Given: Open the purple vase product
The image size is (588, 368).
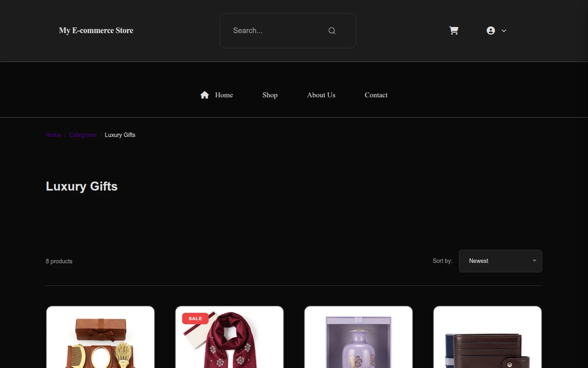Looking at the screenshot, I should point(359,337).
